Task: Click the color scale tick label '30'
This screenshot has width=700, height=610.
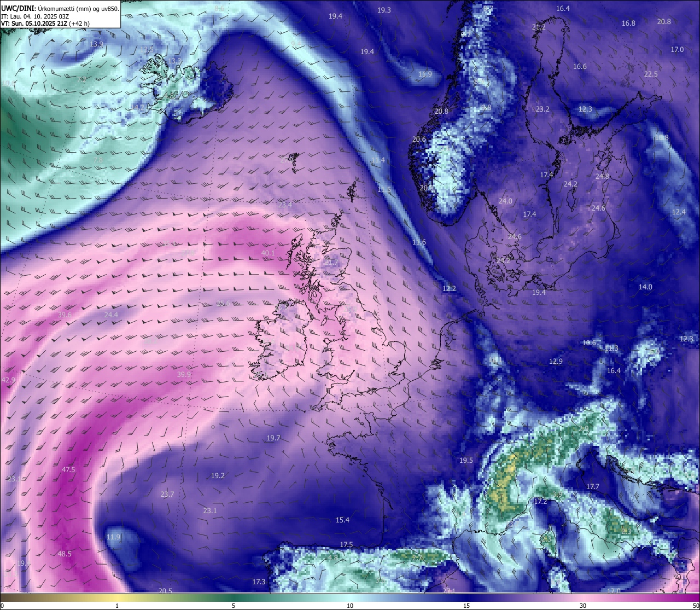Action: (x=583, y=606)
